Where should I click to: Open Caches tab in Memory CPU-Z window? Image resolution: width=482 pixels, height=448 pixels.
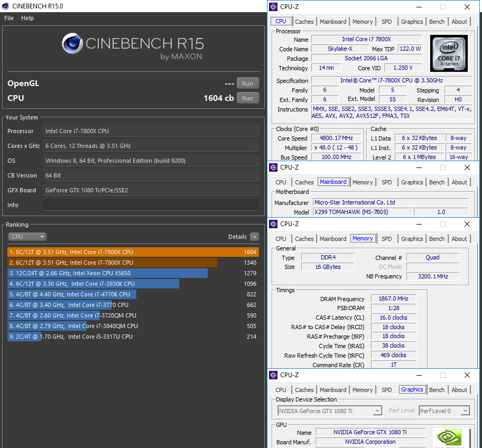(304, 239)
